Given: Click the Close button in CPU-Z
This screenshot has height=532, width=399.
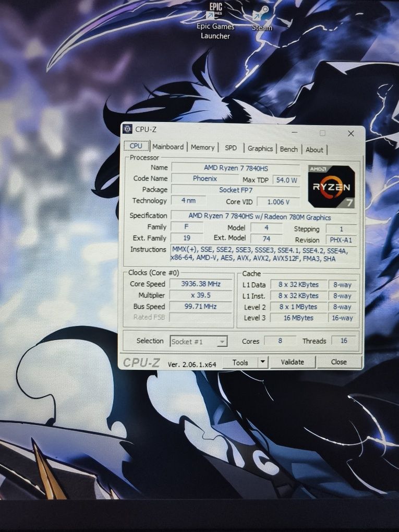Looking at the screenshot, I should [339, 362].
